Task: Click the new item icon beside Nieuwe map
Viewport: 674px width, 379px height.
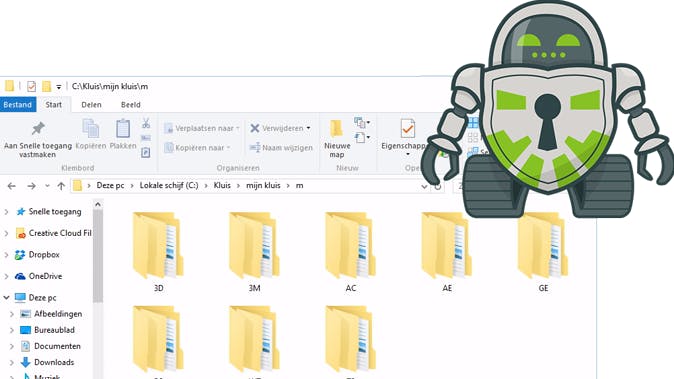Action: tap(360, 123)
